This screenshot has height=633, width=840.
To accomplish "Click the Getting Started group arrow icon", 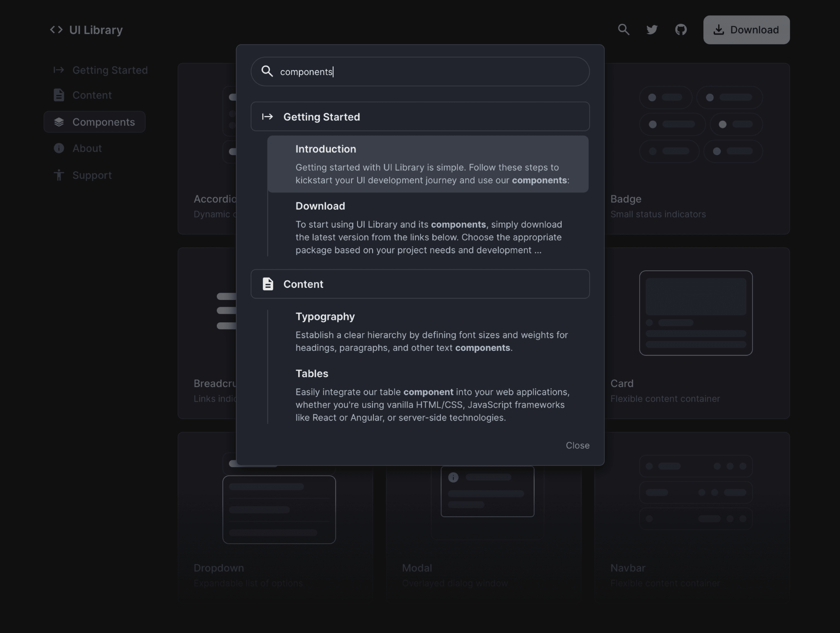I will [x=267, y=117].
